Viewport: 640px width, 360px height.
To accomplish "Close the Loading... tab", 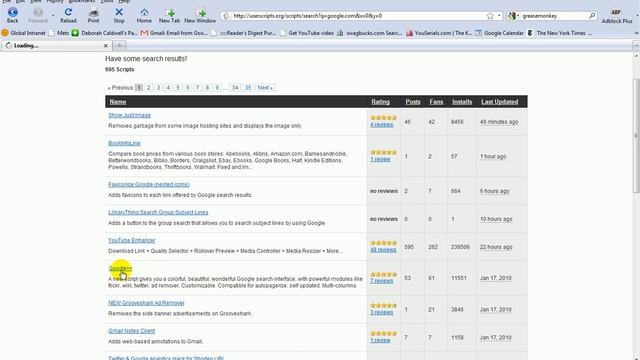I will coord(106,46).
